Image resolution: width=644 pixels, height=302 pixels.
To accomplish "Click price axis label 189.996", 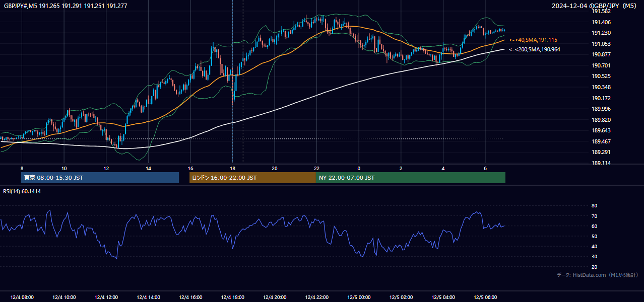I will click(x=601, y=109).
